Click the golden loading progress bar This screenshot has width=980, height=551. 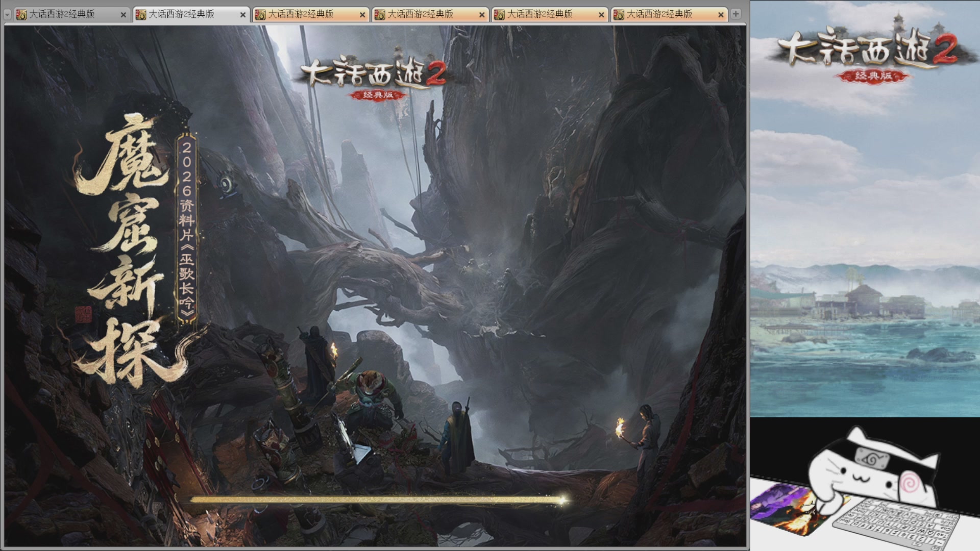point(379,500)
